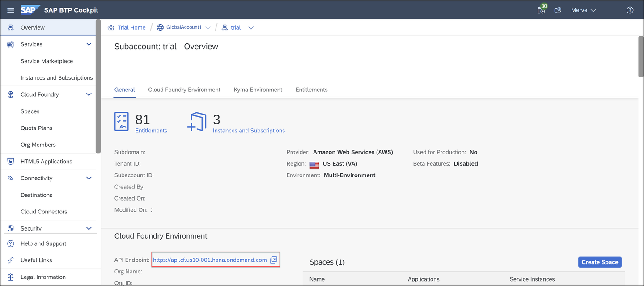Click the Name column header in Spaces

(317, 279)
